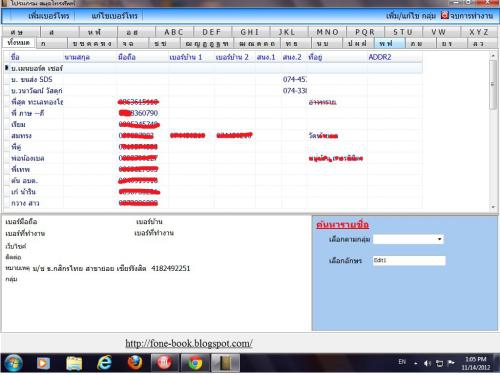Open the fone-book.blogspot.com link
The image size is (500, 375).
pyautogui.click(x=189, y=343)
